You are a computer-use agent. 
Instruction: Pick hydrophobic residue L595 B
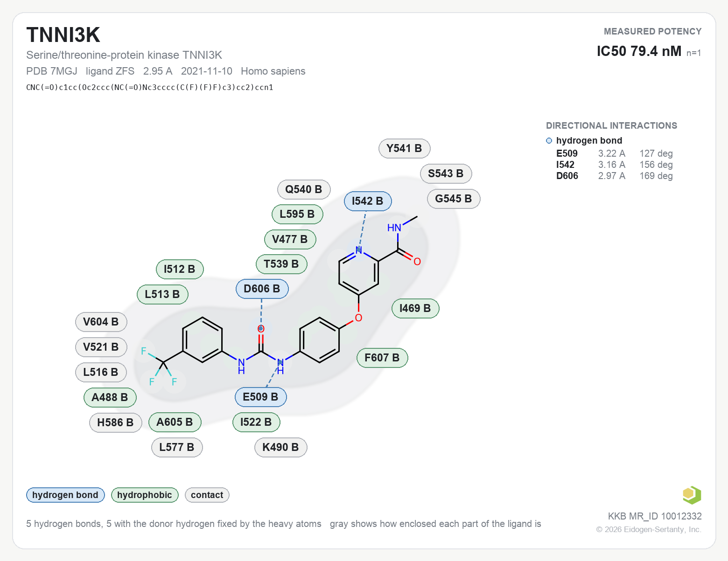pyautogui.click(x=297, y=214)
